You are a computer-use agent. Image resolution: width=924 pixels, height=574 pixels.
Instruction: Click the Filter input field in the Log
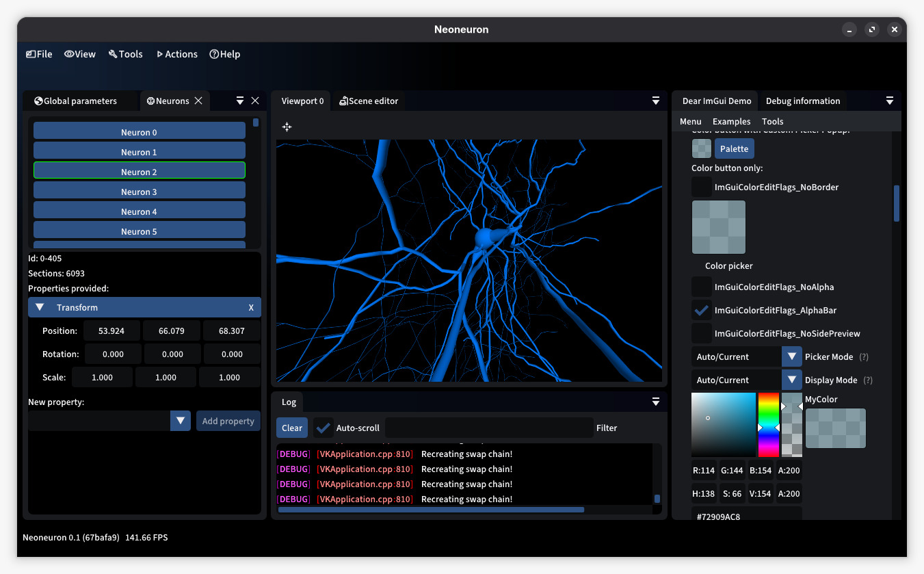(x=489, y=428)
